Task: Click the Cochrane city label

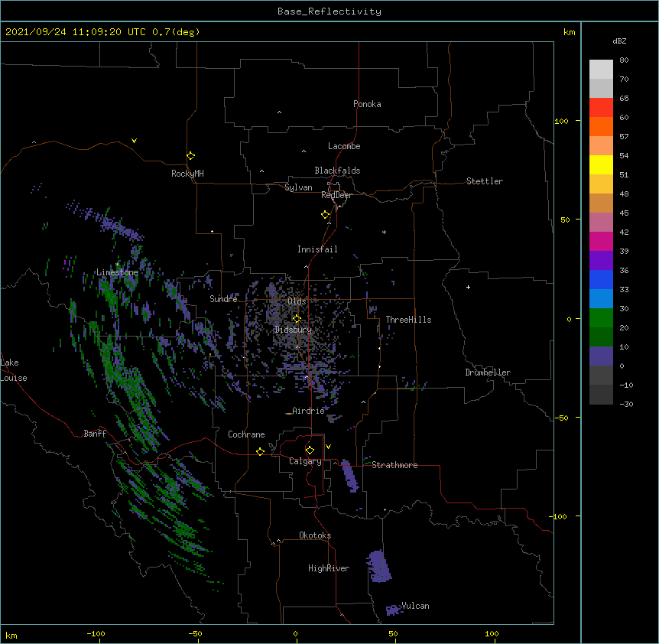Action: point(246,434)
